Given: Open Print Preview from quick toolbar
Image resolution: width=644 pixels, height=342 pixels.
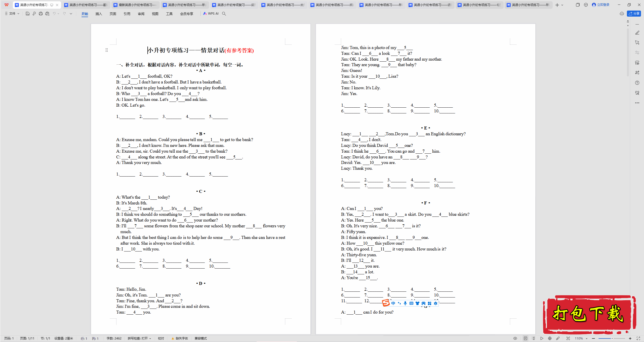Looking at the screenshot, I should (47, 14).
